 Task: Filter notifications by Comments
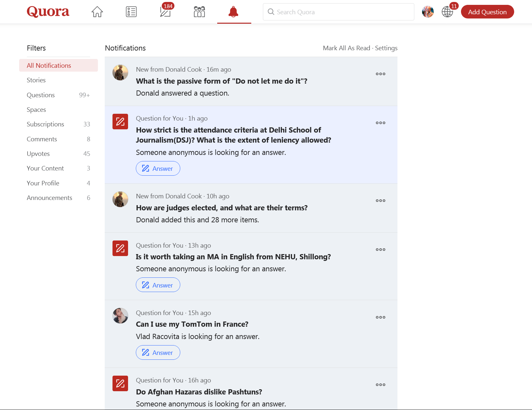click(x=42, y=139)
